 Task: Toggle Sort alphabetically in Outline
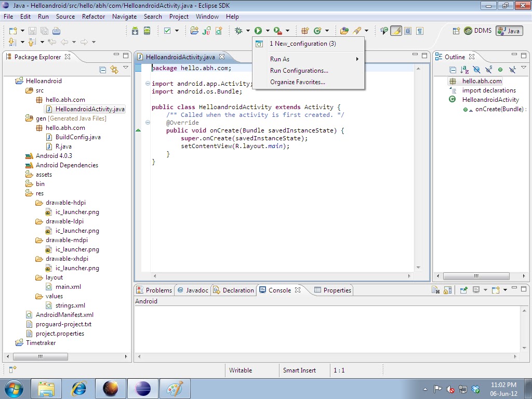tap(464, 70)
